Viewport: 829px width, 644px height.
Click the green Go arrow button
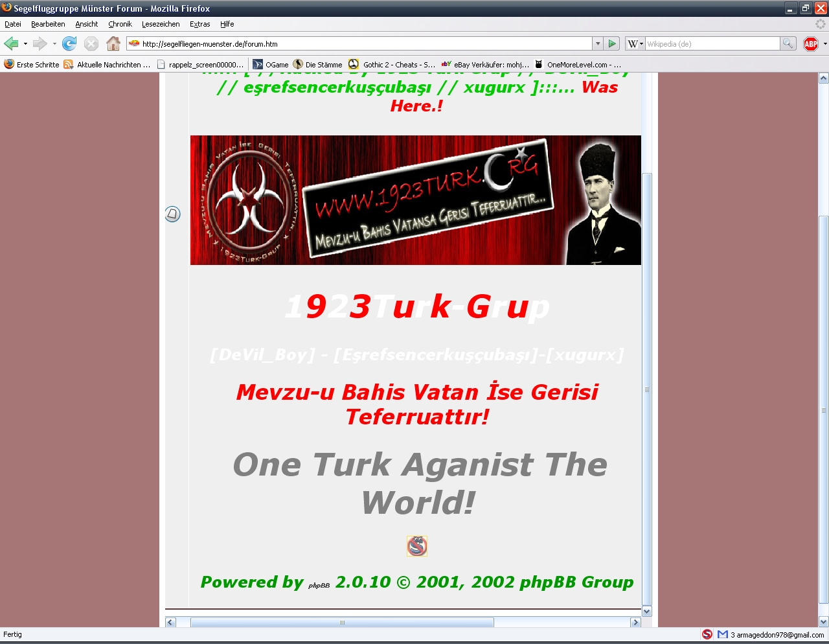coord(612,43)
